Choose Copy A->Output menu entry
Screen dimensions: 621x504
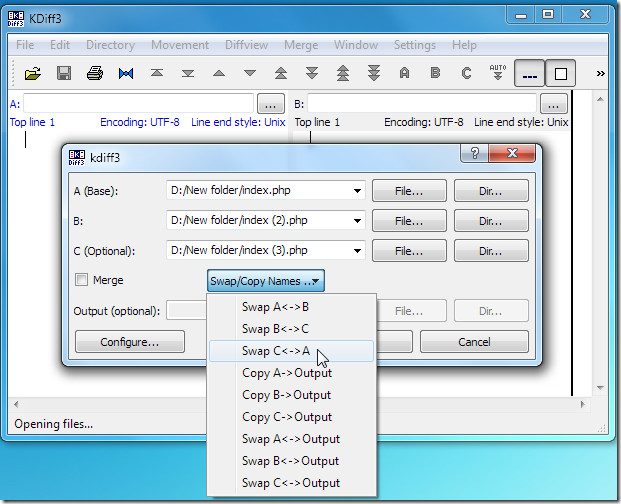[x=292, y=373]
